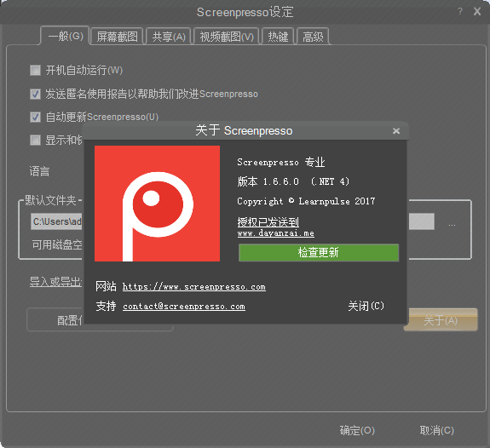Open the www.dayanzai.me link
Viewport: 490px width, 448px height.
click(275, 233)
